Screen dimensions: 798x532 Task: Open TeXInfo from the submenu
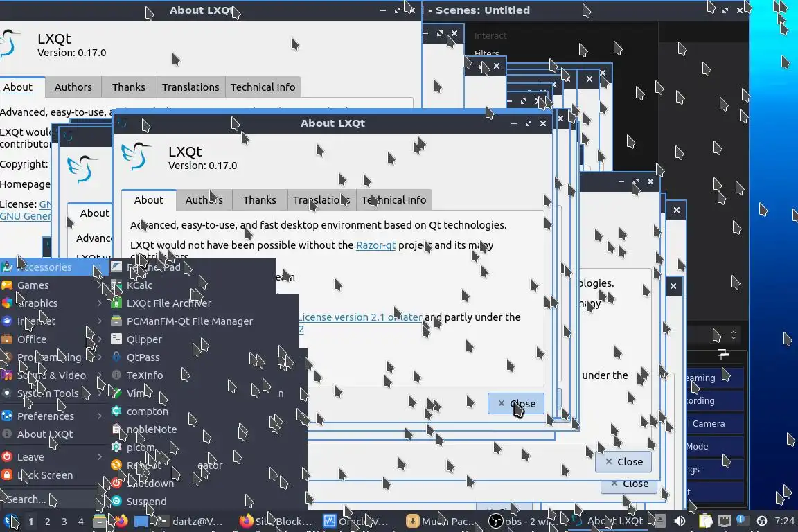click(193, 375)
